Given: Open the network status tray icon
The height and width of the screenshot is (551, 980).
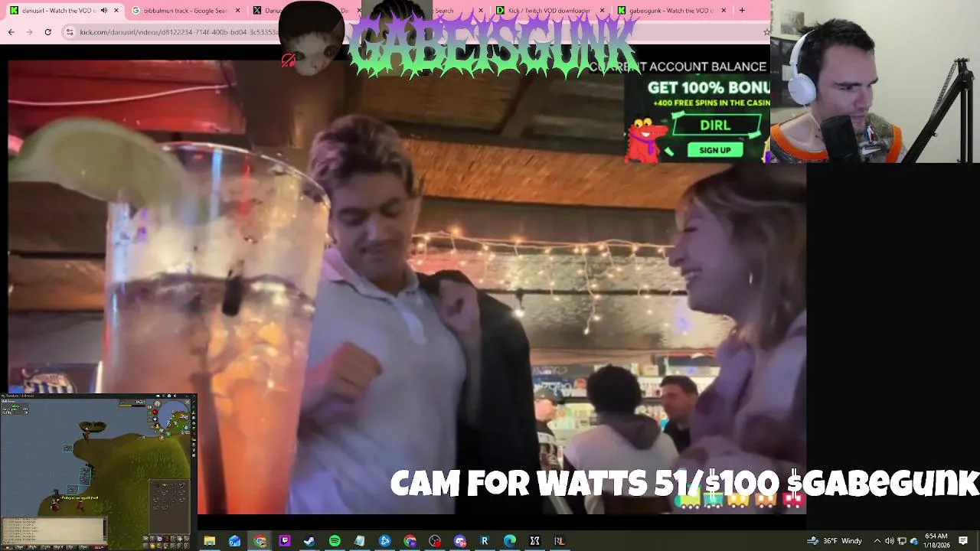Looking at the screenshot, I should [x=902, y=541].
